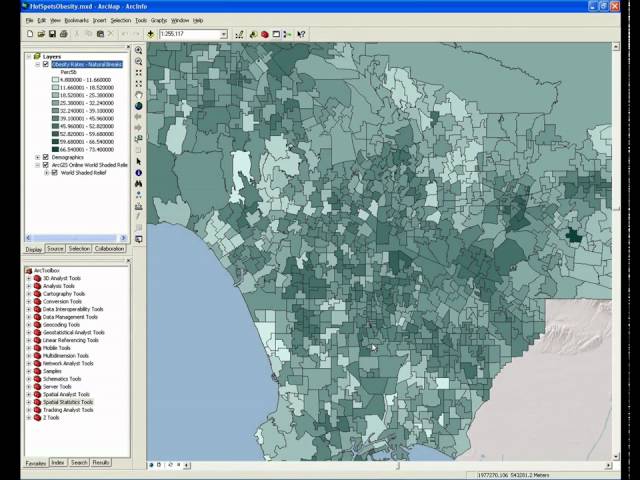The image size is (640, 480).
Task: Select Geostatistical Analyst Tools item
Action: click(74, 333)
